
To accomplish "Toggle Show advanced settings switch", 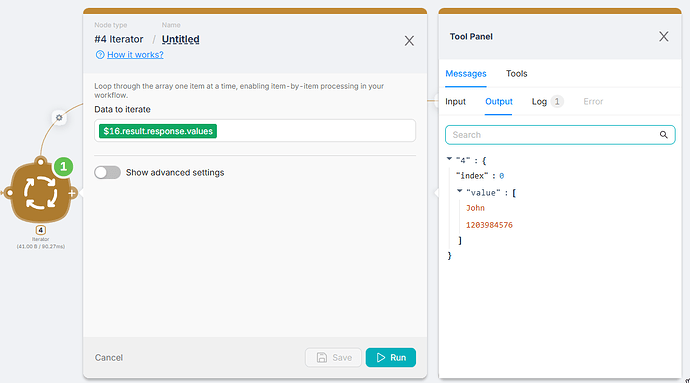I will [x=107, y=173].
